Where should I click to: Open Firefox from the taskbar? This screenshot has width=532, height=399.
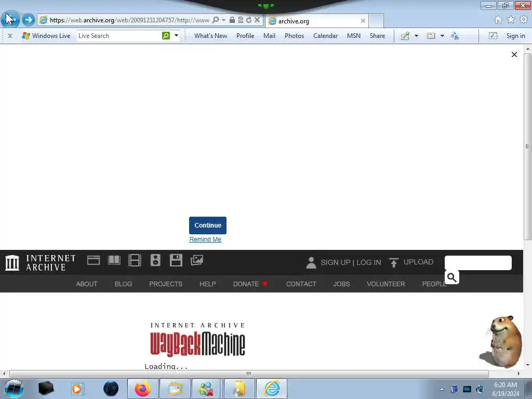[x=142, y=389]
